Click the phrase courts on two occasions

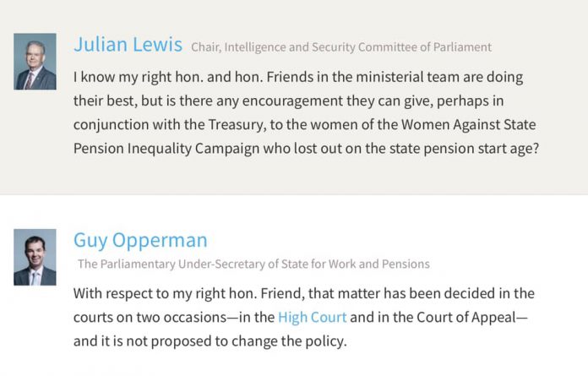point(150,317)
